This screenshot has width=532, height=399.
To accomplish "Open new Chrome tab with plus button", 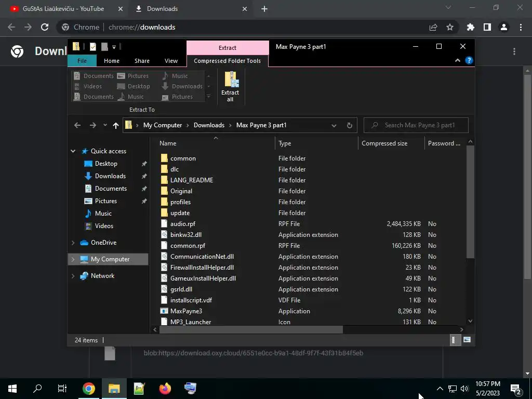I will [264, 9].
